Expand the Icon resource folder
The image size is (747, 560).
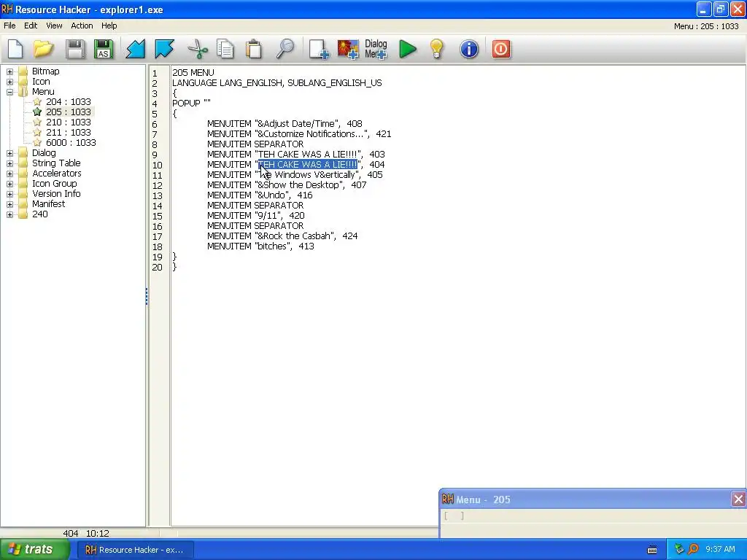pos(9,82)
